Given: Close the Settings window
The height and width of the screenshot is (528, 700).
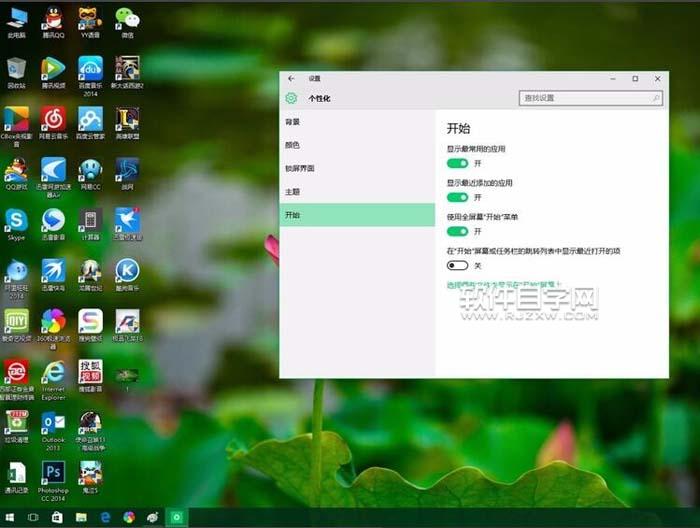Looking at the screenshot, I should point(657,79).
